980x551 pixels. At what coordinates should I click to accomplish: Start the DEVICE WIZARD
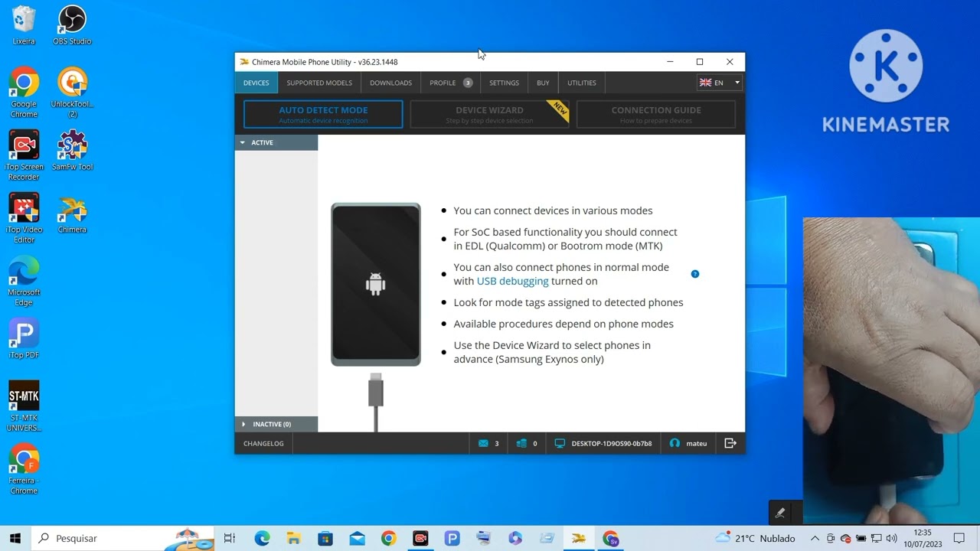coord(490,114)
